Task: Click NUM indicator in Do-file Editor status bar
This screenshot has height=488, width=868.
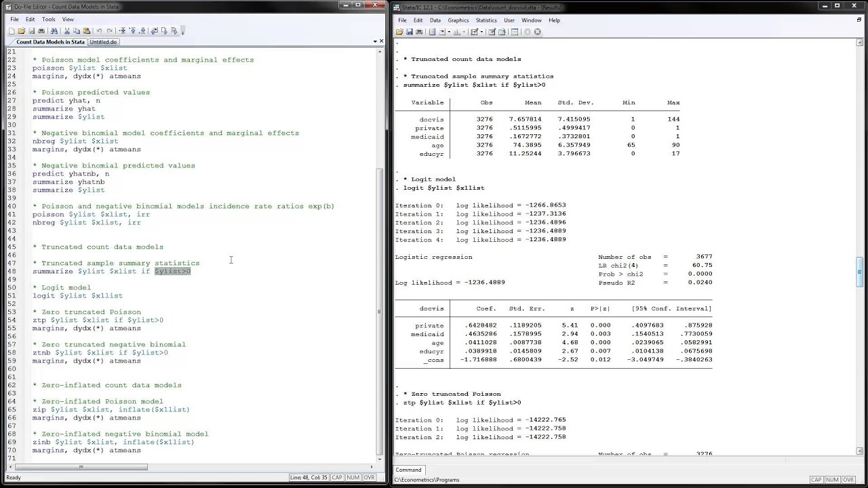Action: pos(353,478)
